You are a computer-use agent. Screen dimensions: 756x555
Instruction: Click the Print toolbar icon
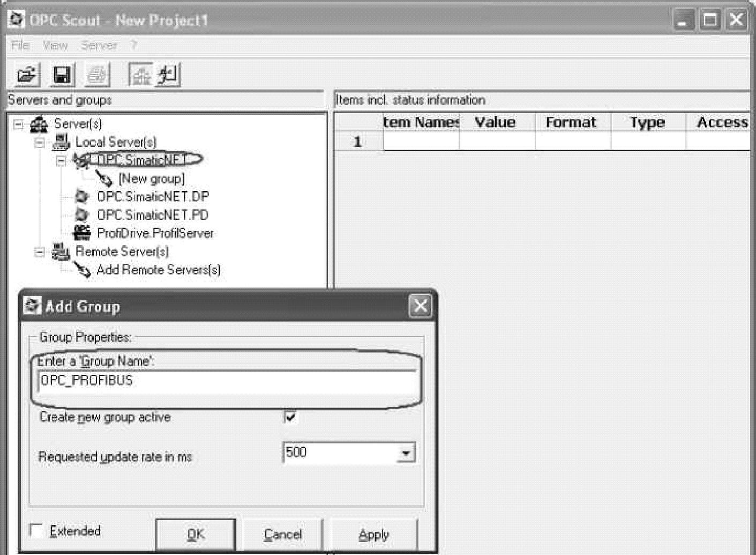point(97,74)
